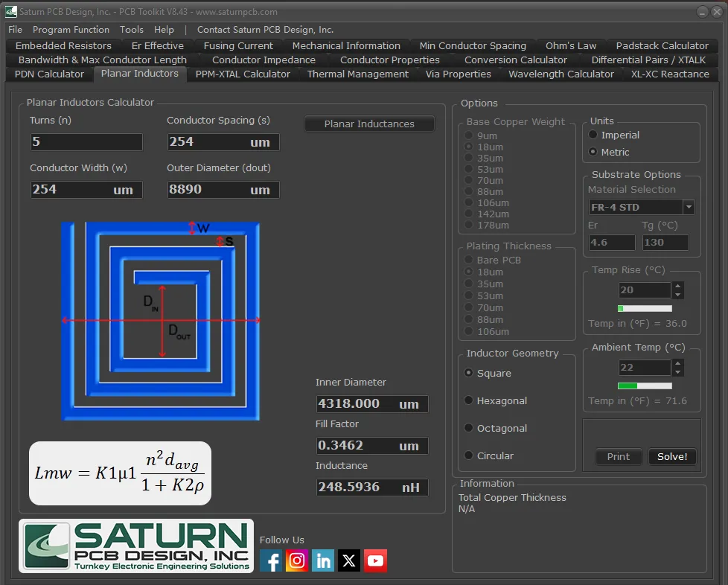The height and width of the screenshot is (585, 728).
Task: Switch to the Ohm's Law tab
Action: tap(571, 46)
